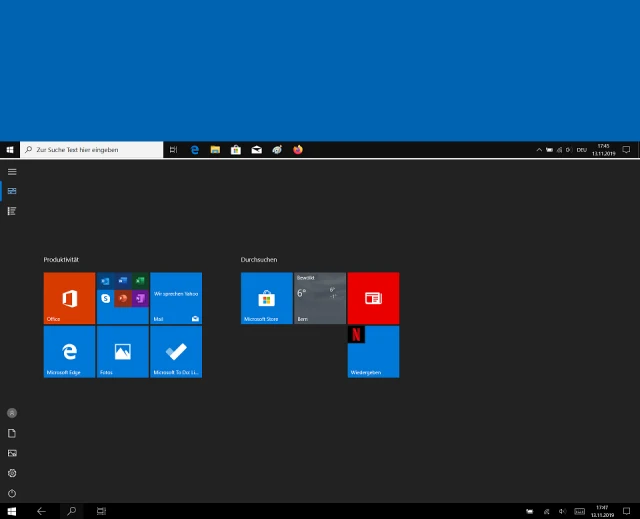Open the Microsoft To Do tile
This screenshot has width=640, height=519.
176,351
